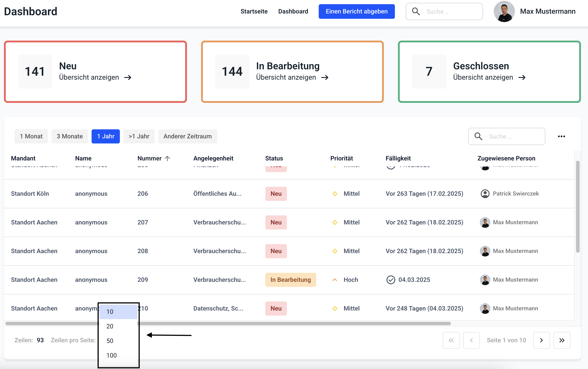
Task: Choose 100 rows per page option
Action: (x=111, y=355)
